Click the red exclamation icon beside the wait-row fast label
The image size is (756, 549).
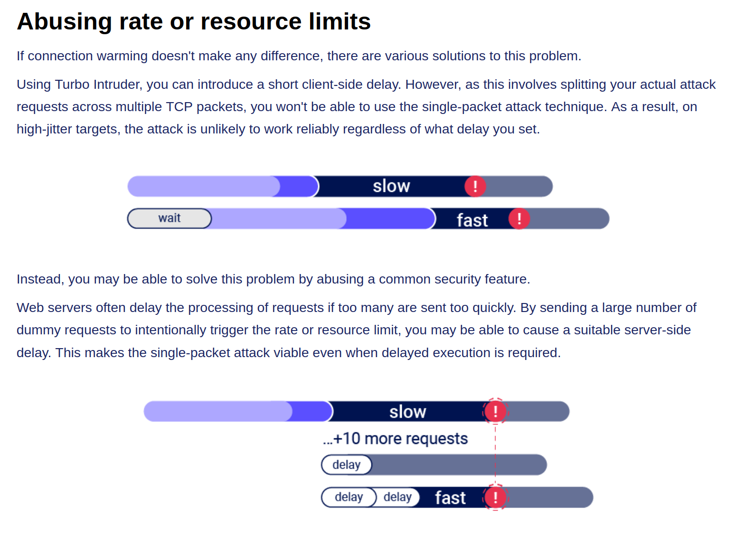point(519,218)
